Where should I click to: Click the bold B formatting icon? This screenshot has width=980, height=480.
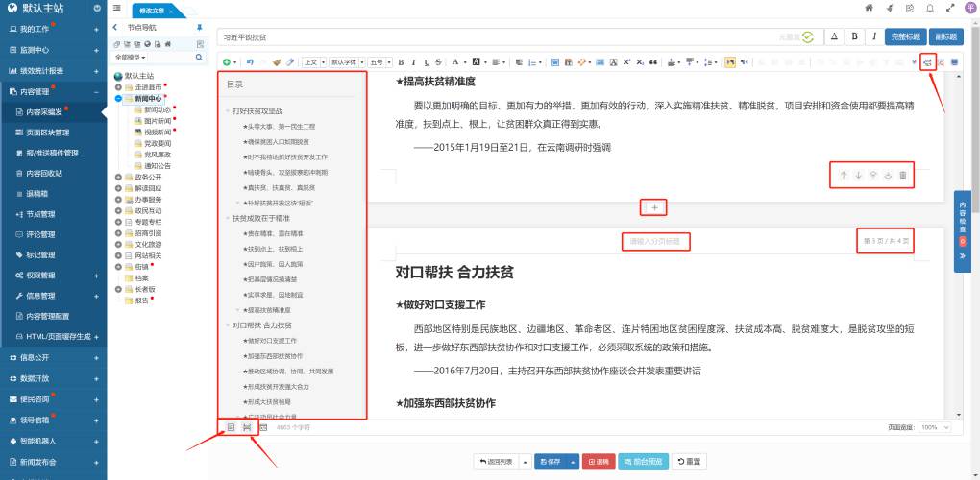tap(401, 61)
